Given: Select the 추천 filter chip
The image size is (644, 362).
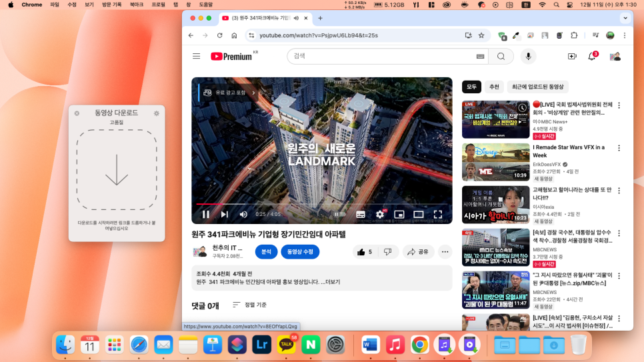Looking at the screenshot, I should point(494,87).
